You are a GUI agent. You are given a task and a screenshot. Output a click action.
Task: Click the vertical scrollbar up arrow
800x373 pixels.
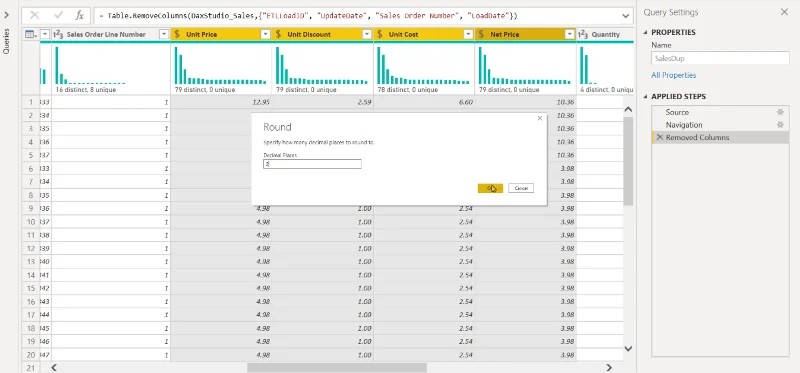click(629, 109)
